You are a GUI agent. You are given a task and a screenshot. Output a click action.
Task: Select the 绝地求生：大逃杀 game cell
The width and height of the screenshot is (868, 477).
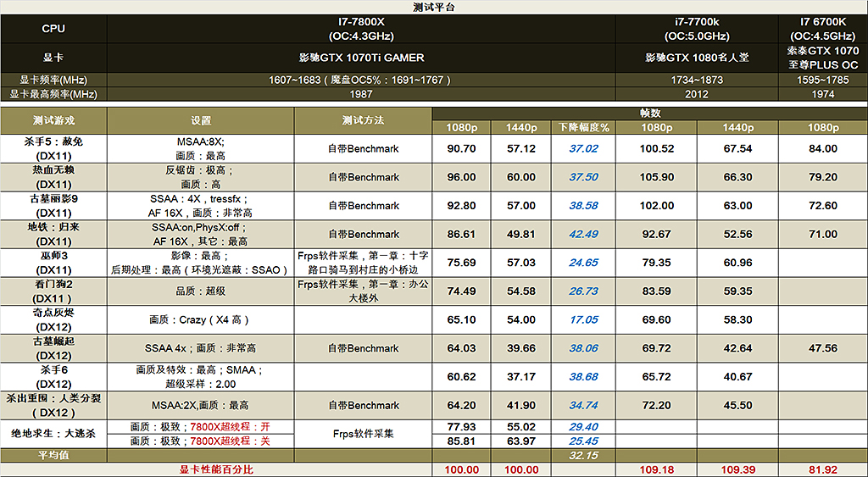pos(53,434)
